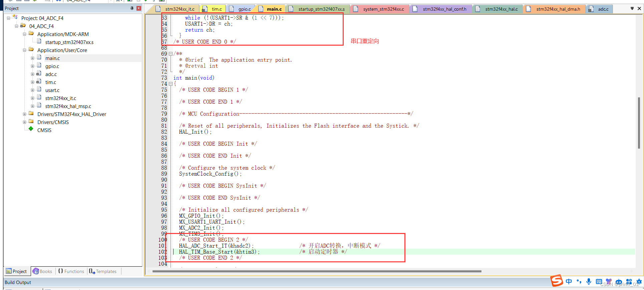
Task: Click main.c file icon in project tree
Action: pyautogui.click(x=39, y=58)
